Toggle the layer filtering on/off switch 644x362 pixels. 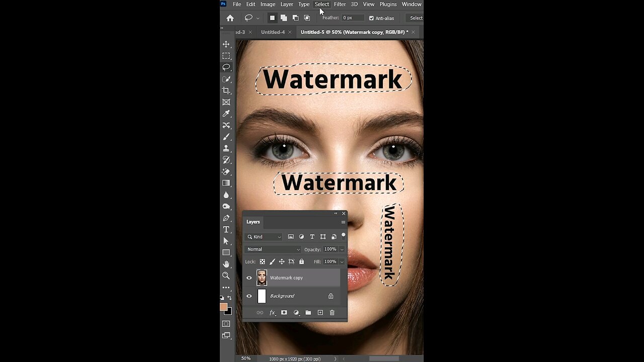(x=344, y=235)
